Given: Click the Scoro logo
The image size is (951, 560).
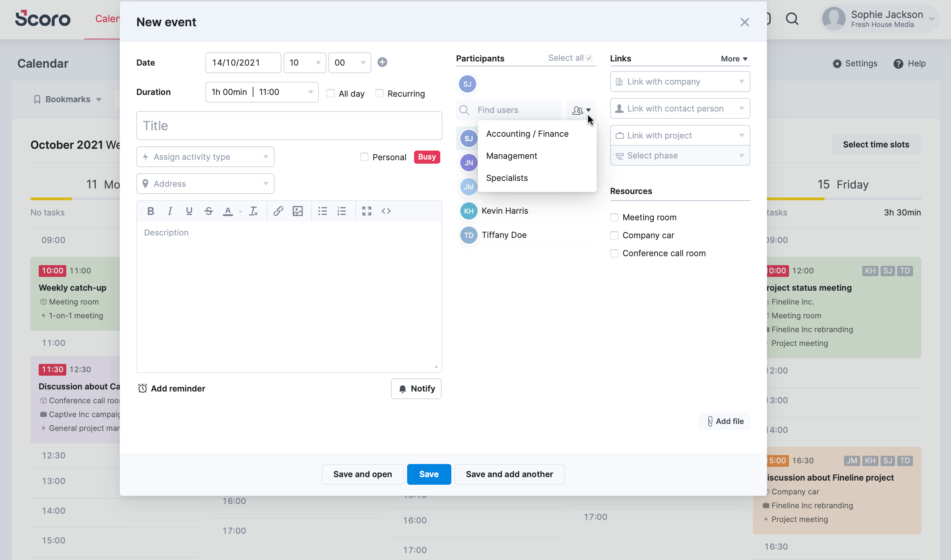Looking at the screenshot, I should tap(42, 19).
